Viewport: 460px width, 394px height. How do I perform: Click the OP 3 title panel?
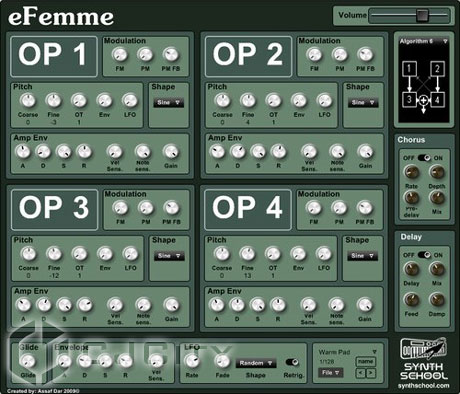55,209
